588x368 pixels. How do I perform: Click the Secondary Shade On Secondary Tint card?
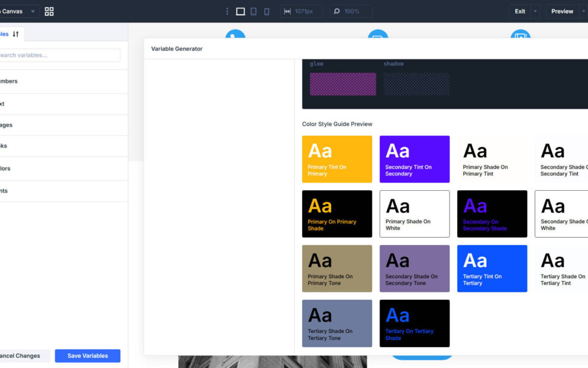(x=561, y=159)
